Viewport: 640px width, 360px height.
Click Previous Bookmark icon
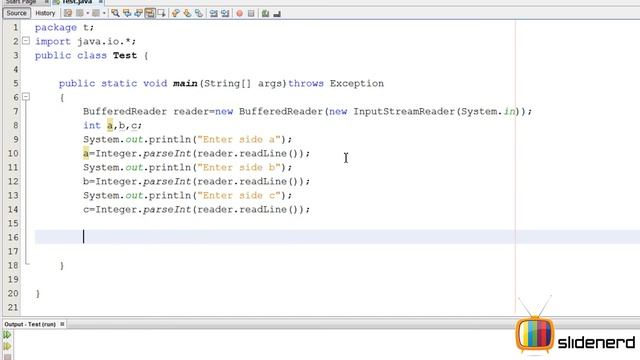tap(176, 13)
